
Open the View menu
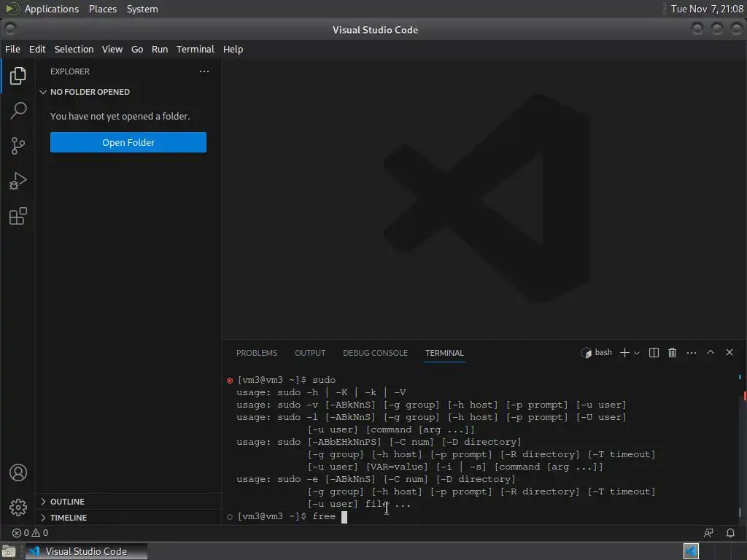point(112,50)
